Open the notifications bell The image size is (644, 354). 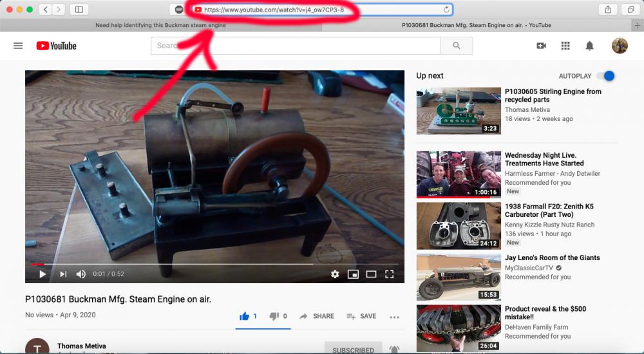coord(589,46)
